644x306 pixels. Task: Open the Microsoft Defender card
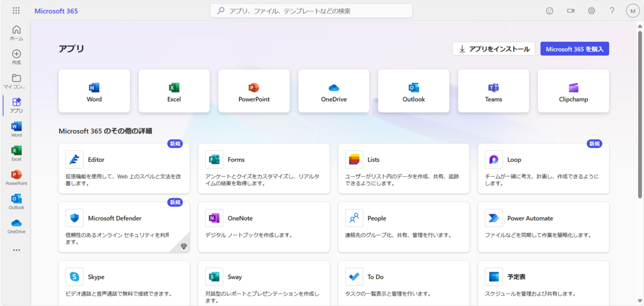click(x=124, y=227)
